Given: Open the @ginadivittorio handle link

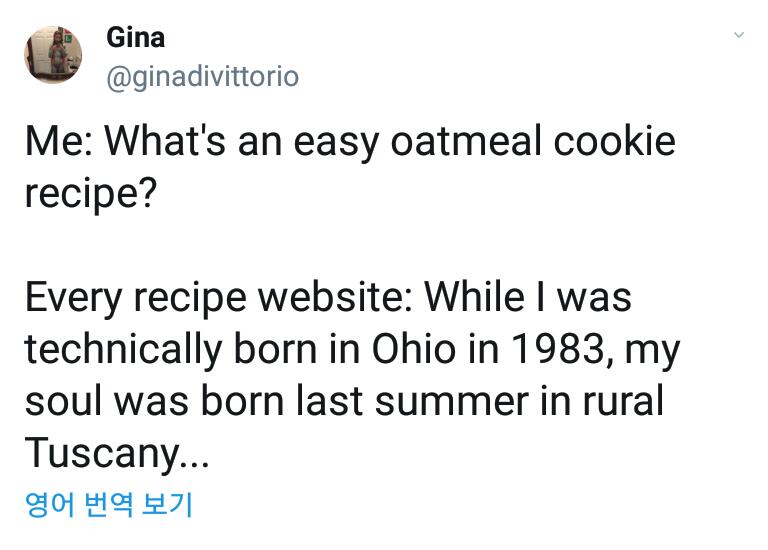Looking at the screenshot, I should click(202, 77).
